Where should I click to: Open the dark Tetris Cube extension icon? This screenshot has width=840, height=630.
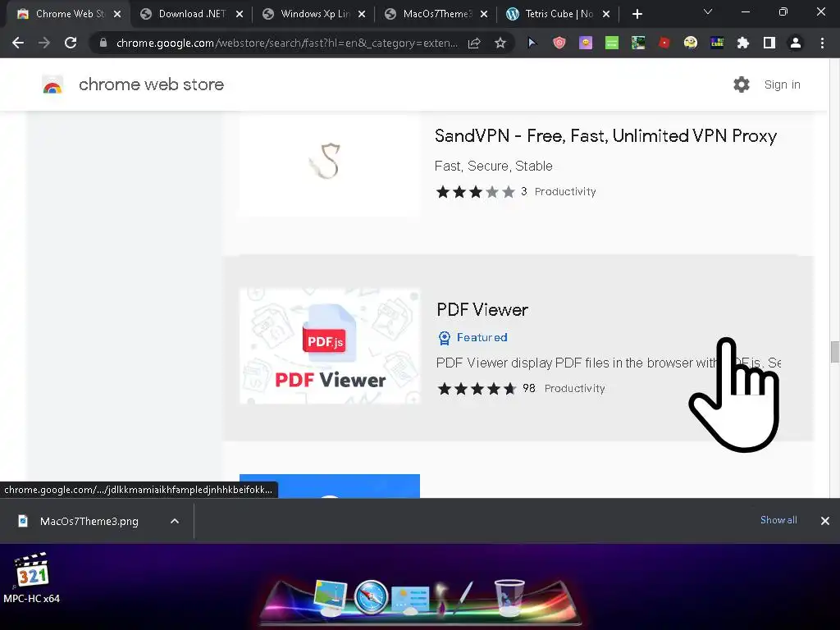click(717, 43)
